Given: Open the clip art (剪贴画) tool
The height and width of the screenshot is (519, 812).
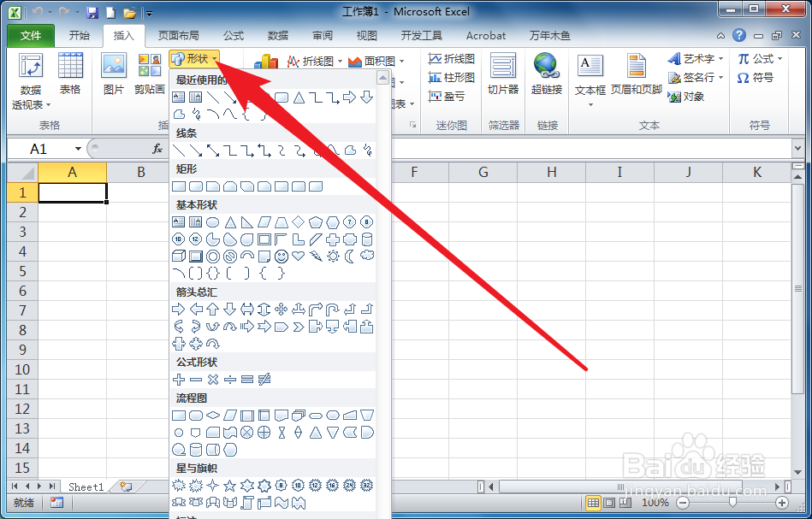Looking at the screenshot, I should (x=149, y=74).
